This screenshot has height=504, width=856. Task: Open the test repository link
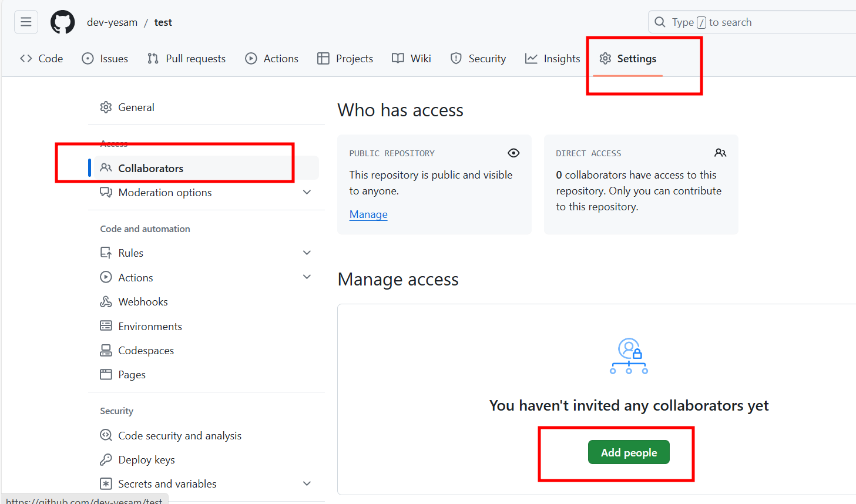click(163, 22)
